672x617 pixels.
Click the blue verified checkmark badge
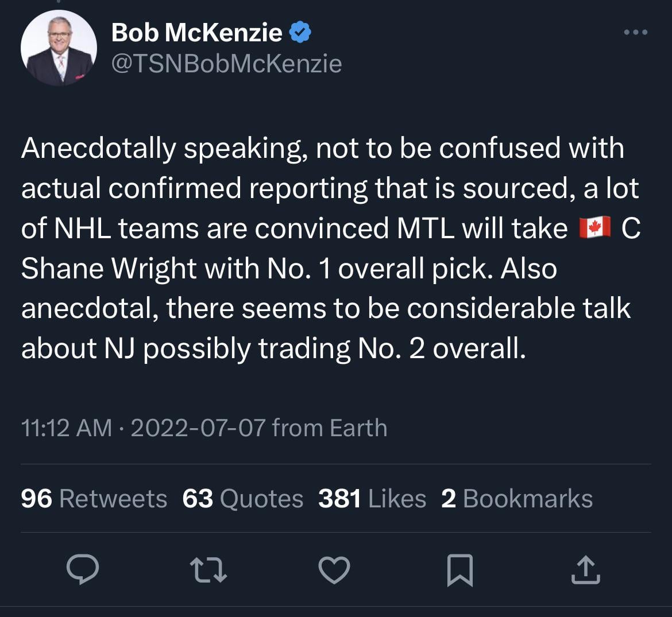coord(300,32)
